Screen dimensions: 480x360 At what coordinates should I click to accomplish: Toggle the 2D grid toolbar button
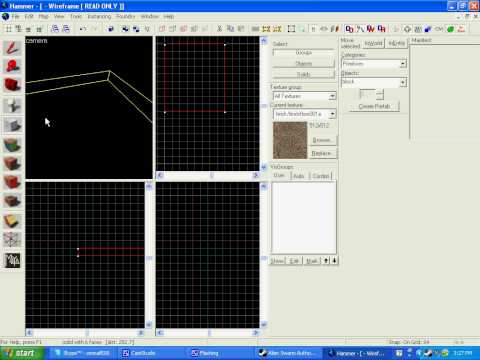[x=9, y=29]
